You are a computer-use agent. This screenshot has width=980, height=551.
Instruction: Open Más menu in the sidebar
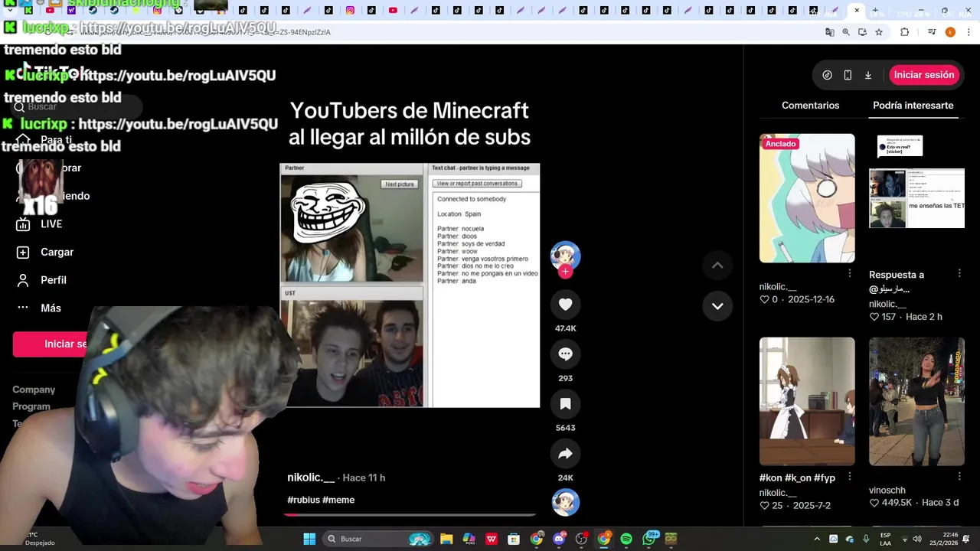click(x=39, y=308)
